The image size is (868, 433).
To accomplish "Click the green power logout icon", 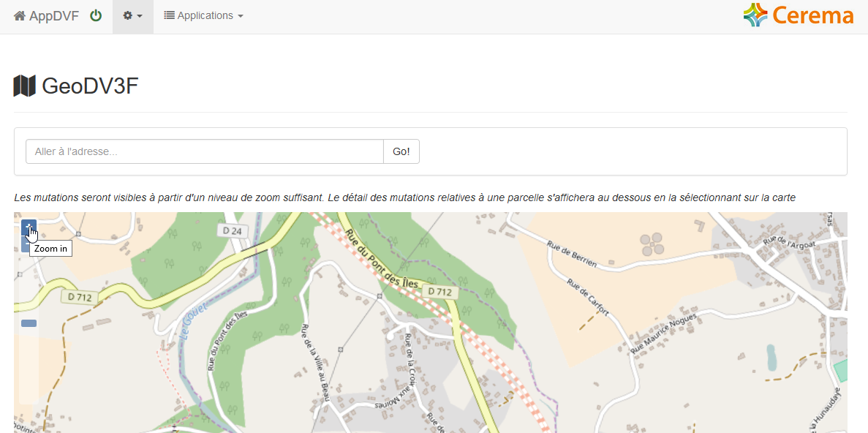I will (x=96, y=15).
